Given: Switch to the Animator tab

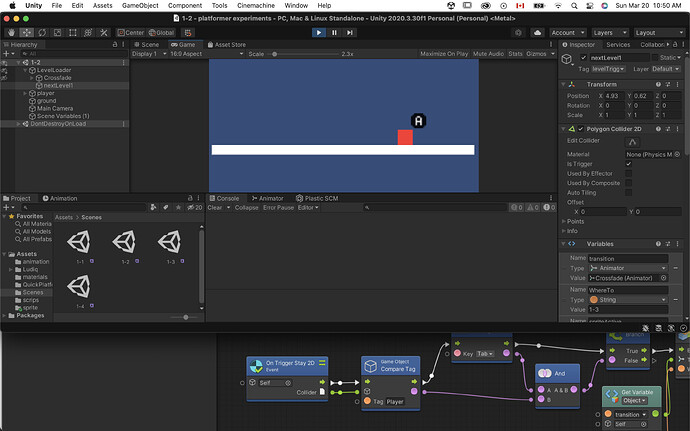Looking at the screenshot, I should (267, 198).
